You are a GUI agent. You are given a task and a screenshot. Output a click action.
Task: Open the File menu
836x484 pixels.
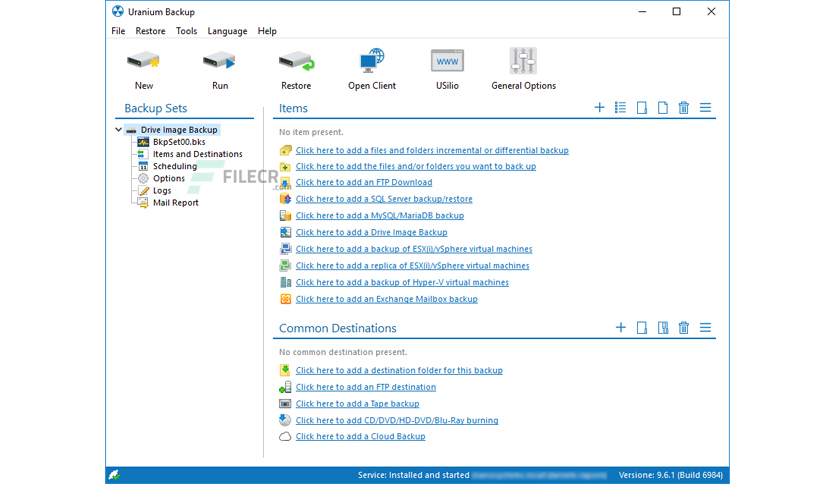coord(118,31)
